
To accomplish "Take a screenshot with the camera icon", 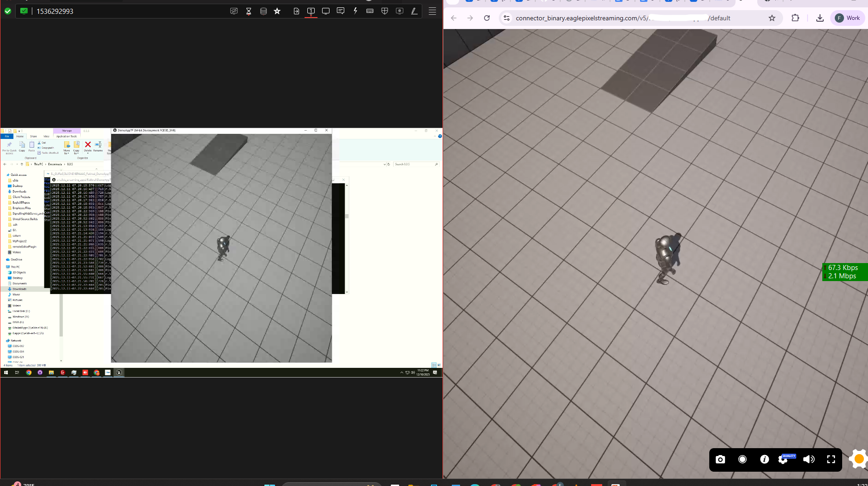I will tap(720, 459).
